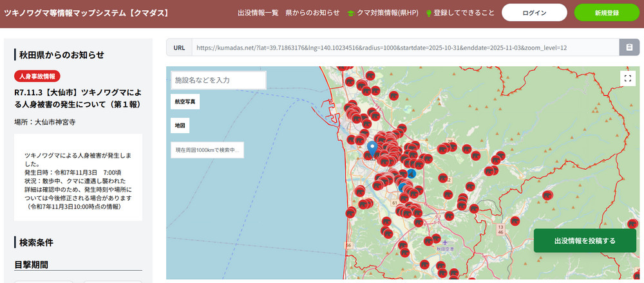Image resolution: width=644 pixels, height=283 pixels.
Task: Open 県からのお知らせ in the header
Action: 312,13
